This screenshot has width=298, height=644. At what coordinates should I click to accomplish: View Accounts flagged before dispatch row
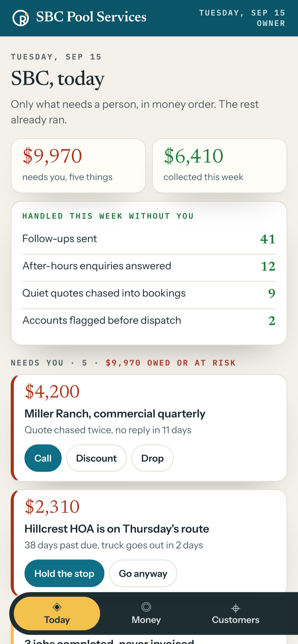pos(149,321)
